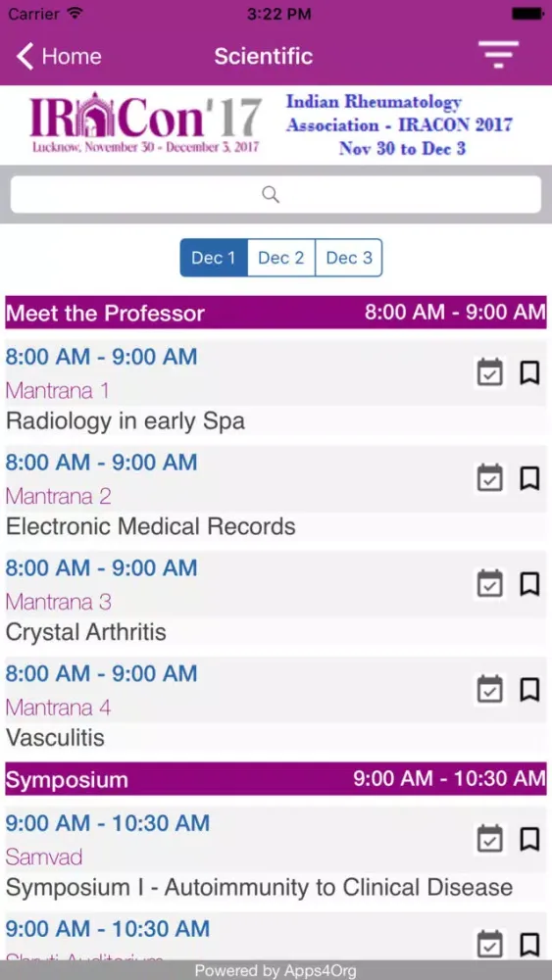Go back to Home

pyautogui.click(x=59, y=56)
